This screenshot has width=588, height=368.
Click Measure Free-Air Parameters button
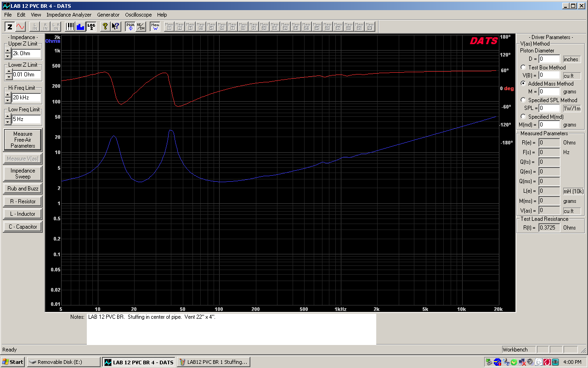click(x=23, y=140)
